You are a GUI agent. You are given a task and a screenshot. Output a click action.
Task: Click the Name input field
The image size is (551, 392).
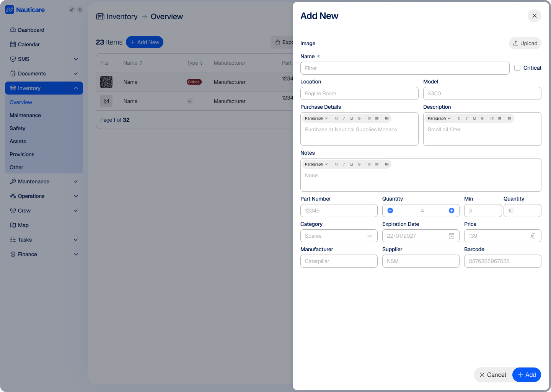(x=405, y=68)
